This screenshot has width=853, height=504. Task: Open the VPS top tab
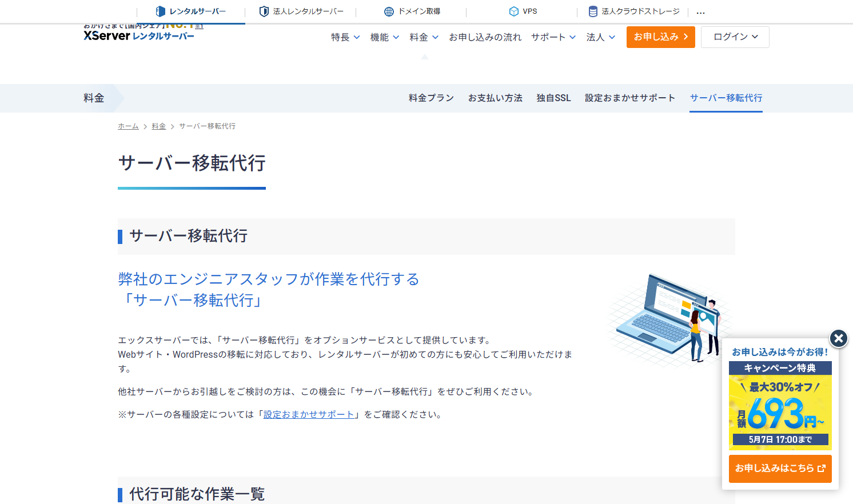pyautogui.click(x=523, y=11)
